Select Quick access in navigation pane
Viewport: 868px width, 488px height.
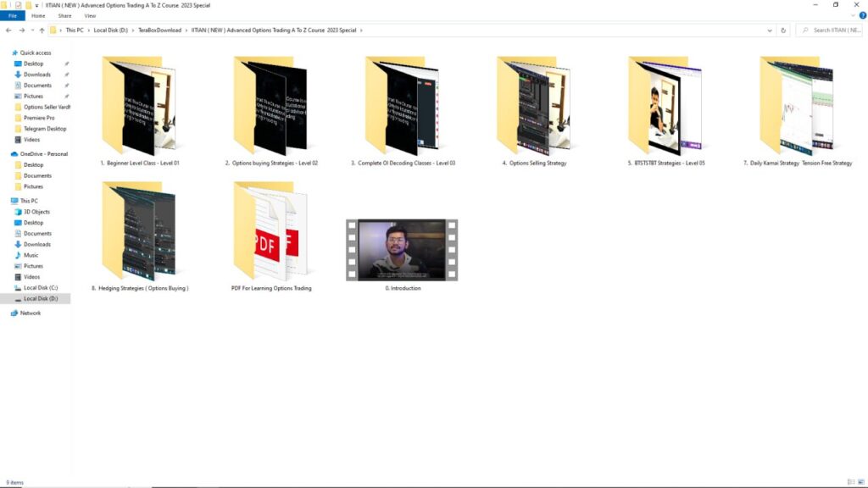click(x=36, y=53)
